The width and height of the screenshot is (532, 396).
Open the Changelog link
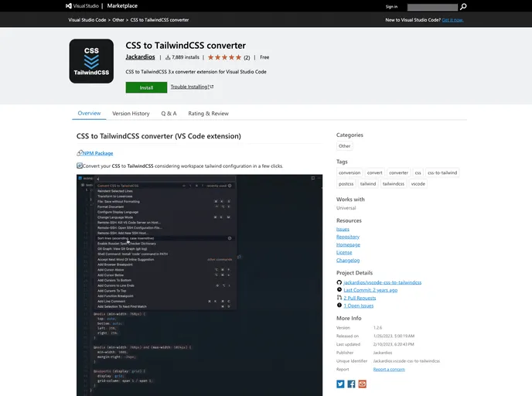click(348, 261)
